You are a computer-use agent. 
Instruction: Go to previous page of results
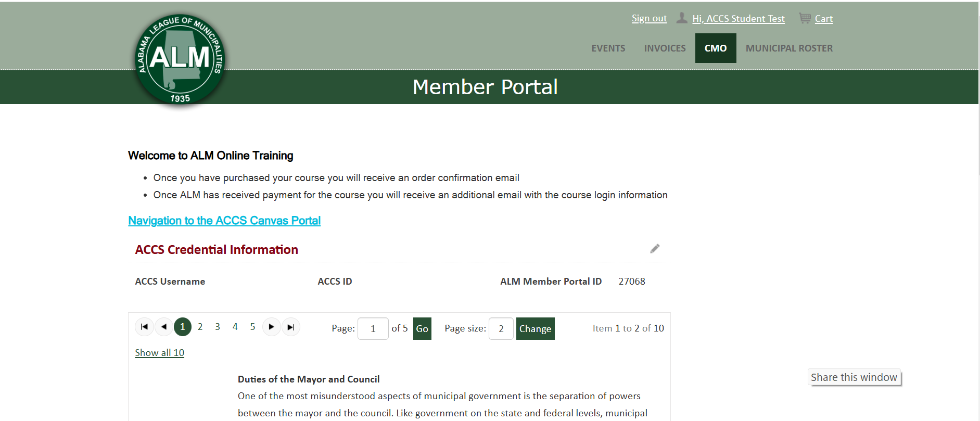(164, 327)
